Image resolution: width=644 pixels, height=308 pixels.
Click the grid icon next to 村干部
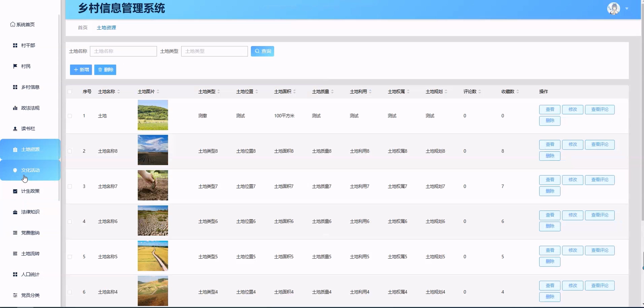tap(15, 45)
